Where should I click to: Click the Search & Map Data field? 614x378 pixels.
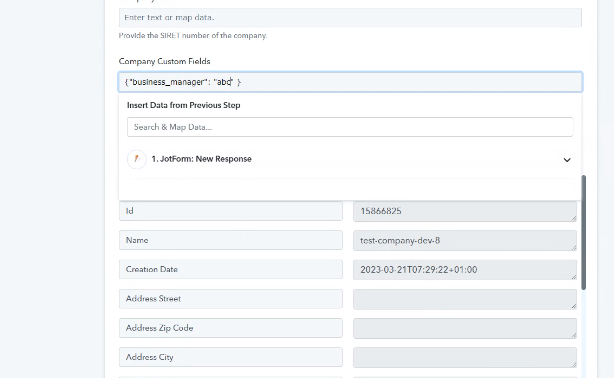click(350, 127)
